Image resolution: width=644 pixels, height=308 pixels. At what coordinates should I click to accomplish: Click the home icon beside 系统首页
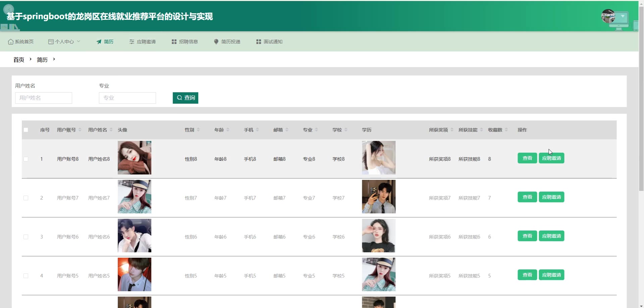tap(11, 42)
